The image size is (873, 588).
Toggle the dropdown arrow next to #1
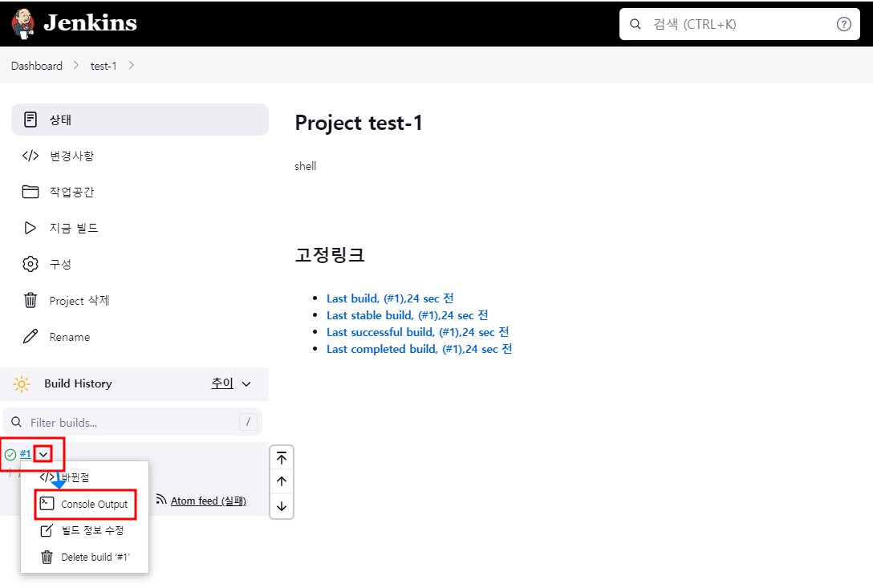43,454
